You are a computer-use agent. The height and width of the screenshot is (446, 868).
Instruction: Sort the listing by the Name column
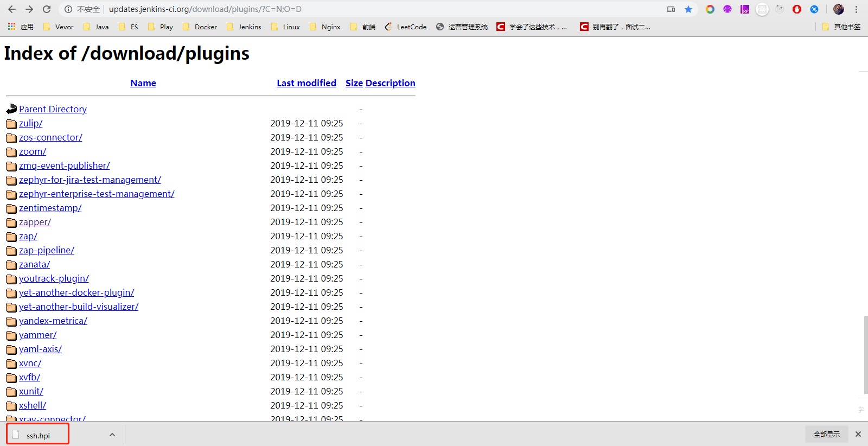143,83
